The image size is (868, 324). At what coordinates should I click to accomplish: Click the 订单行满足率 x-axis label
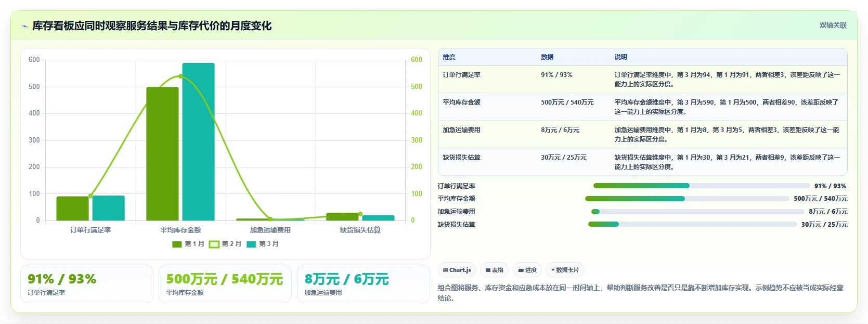[x=90, y=230]
